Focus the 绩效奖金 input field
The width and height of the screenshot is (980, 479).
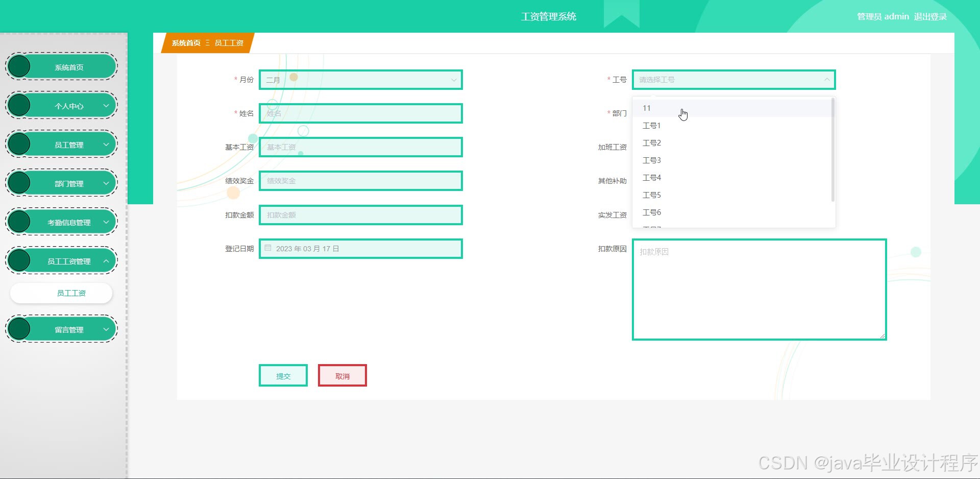pos(361,181)
